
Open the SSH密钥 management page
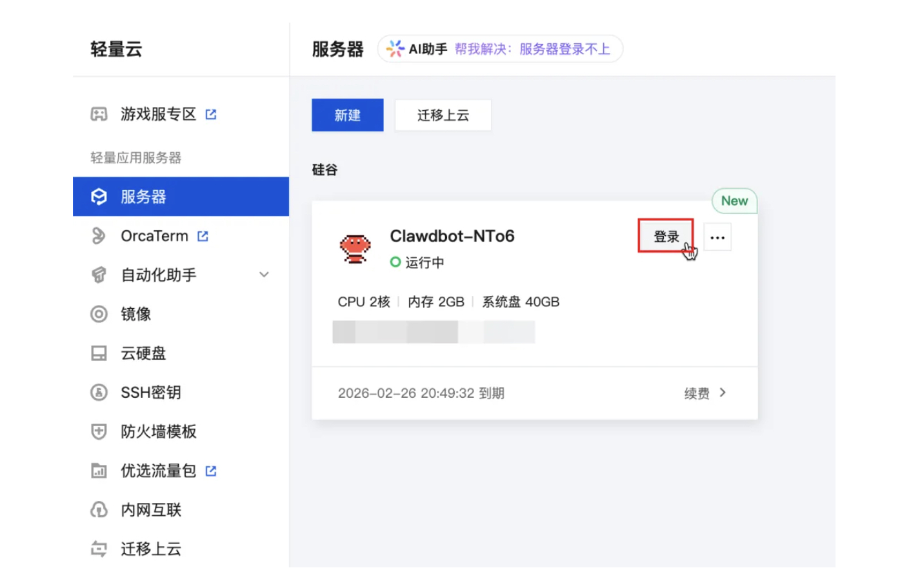click(150, 393)
